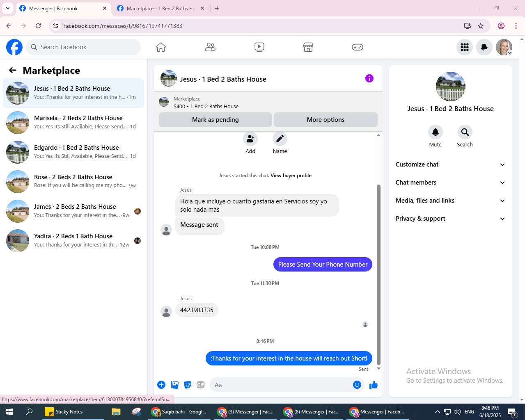Click the Hola que incluye message bubble
The width and height of the screenshot is (525, 420).
tap(257, 205)
